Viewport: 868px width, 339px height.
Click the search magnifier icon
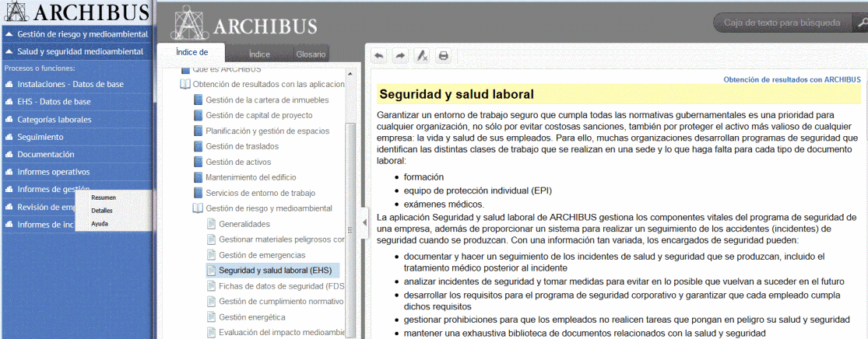(x=861, y=23)
